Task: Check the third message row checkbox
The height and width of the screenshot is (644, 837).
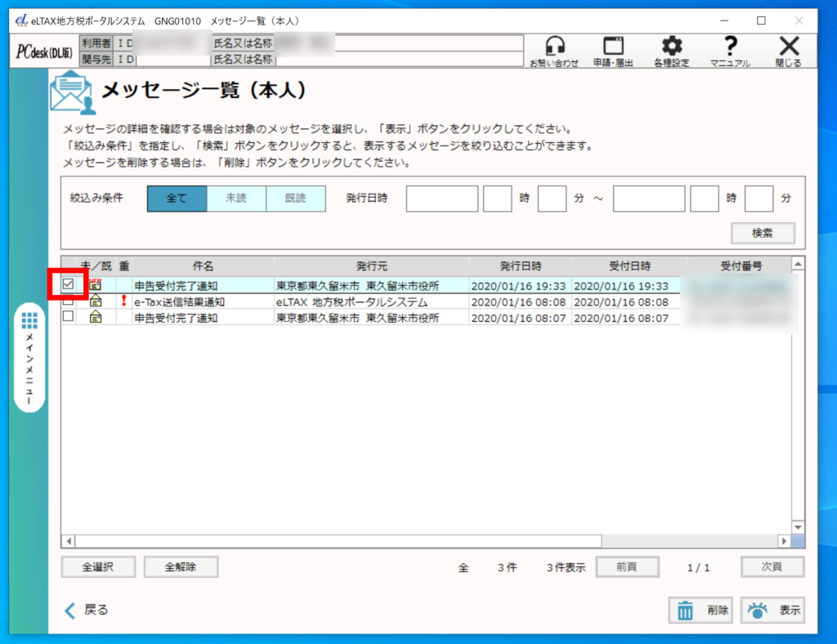Action: pos(69,317)
